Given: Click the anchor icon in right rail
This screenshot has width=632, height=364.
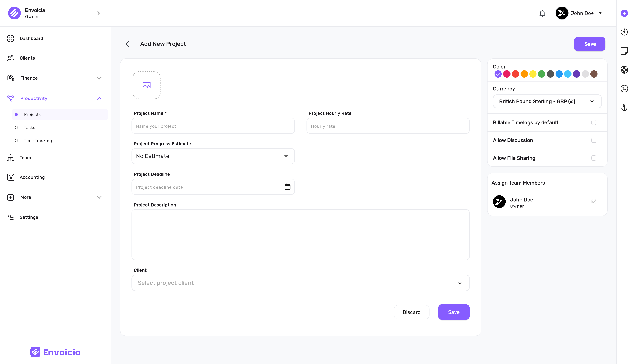Looking at the screenshot, I should tap(624, 108).
